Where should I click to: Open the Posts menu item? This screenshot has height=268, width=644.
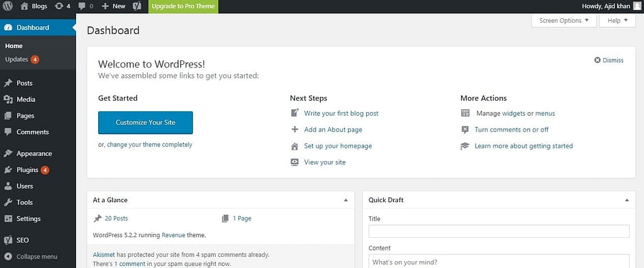click(x=25, y=83)
